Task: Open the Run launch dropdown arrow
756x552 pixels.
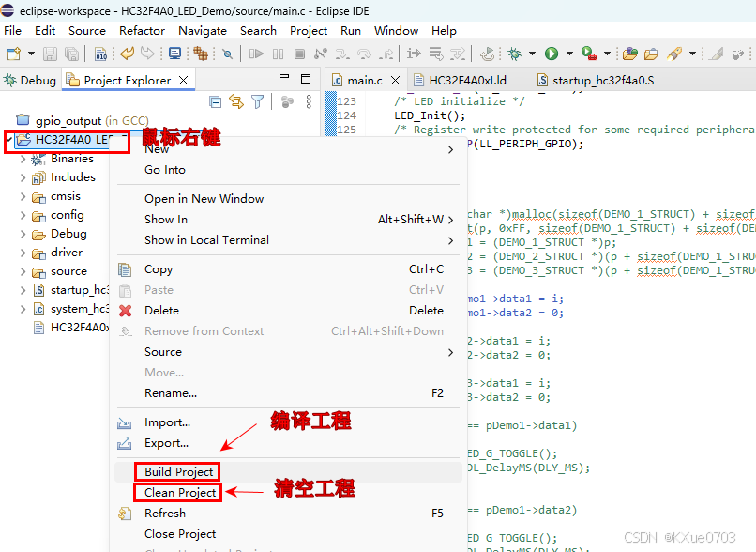Action: pos(569,54)
